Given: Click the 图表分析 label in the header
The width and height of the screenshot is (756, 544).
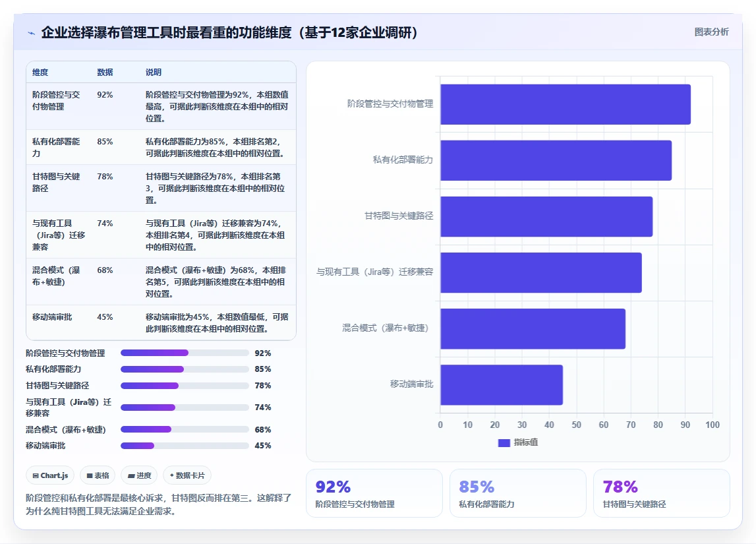Looking at the screenshot, I should coord(711,32).
